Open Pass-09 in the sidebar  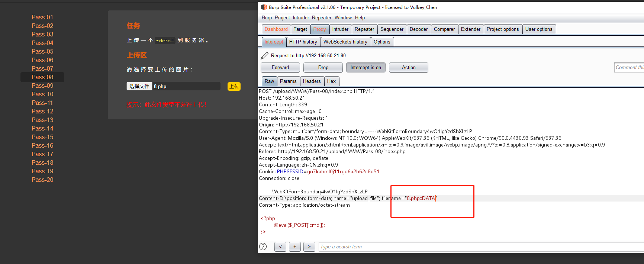point(42,86)
